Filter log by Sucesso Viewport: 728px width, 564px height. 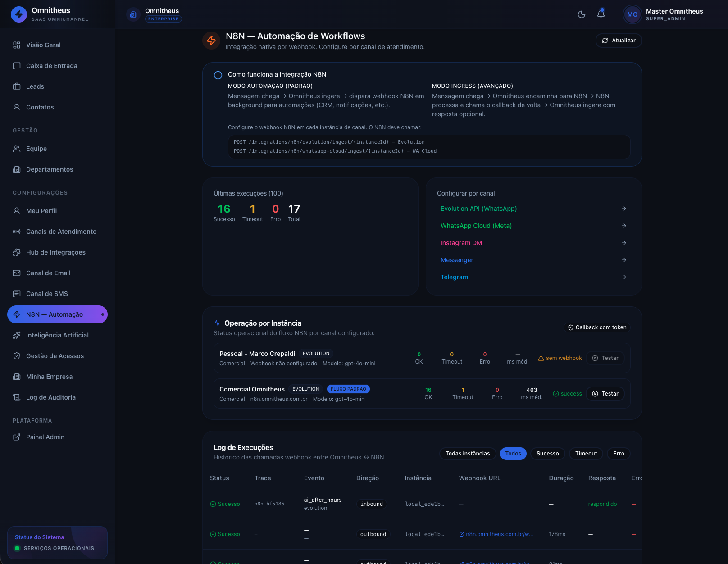pos(547,454)
